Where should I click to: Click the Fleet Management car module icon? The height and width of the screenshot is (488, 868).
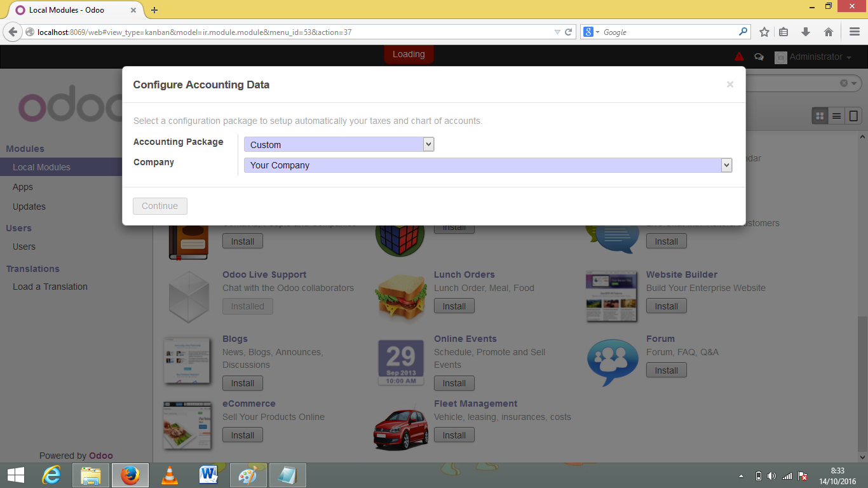coord(400,427)
